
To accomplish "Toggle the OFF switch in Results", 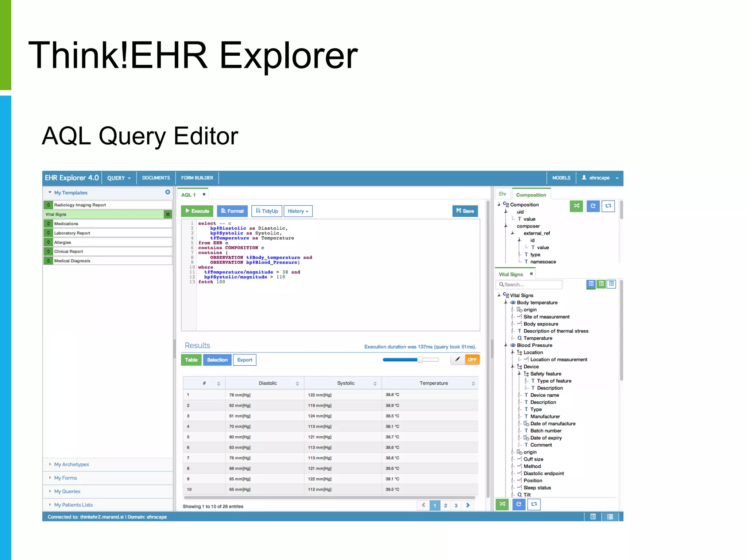I will [472, 359].
